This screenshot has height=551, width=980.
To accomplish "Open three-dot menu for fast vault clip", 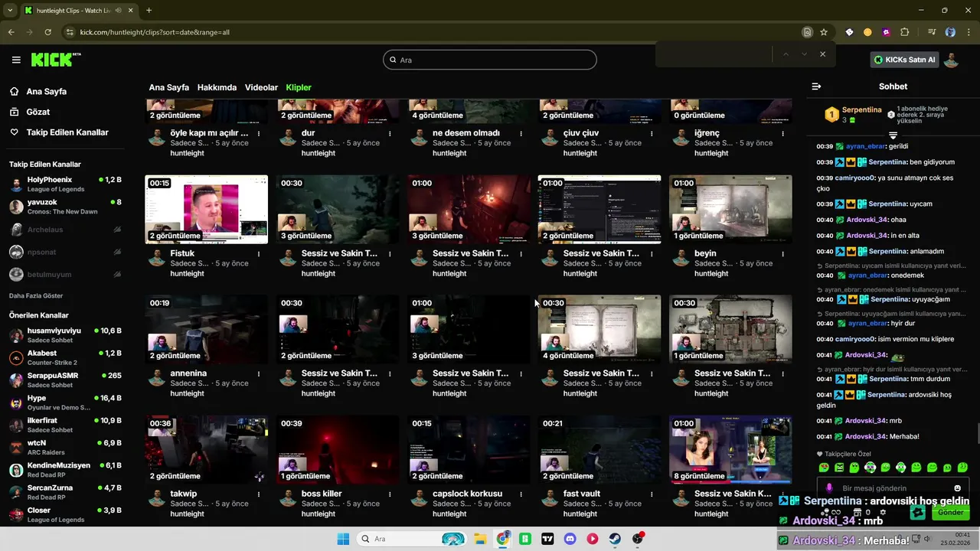I will pos(652,494).
